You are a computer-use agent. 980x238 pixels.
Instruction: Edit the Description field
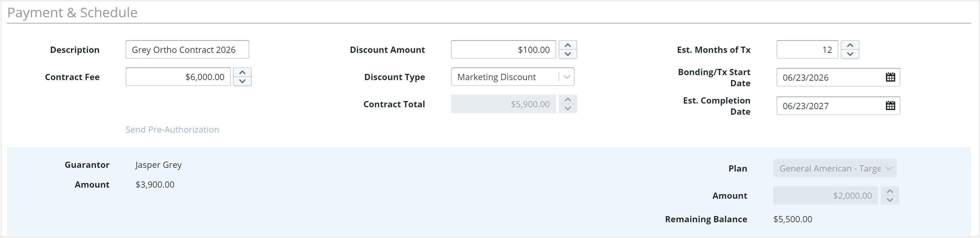pyautogui.click(x=187, y=49)
